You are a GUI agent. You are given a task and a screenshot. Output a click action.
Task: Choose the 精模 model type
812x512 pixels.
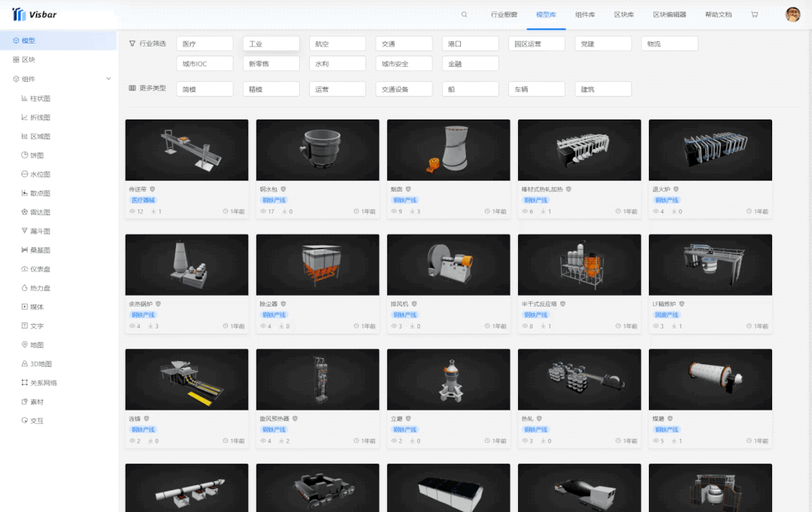click(x=271, y=89)
